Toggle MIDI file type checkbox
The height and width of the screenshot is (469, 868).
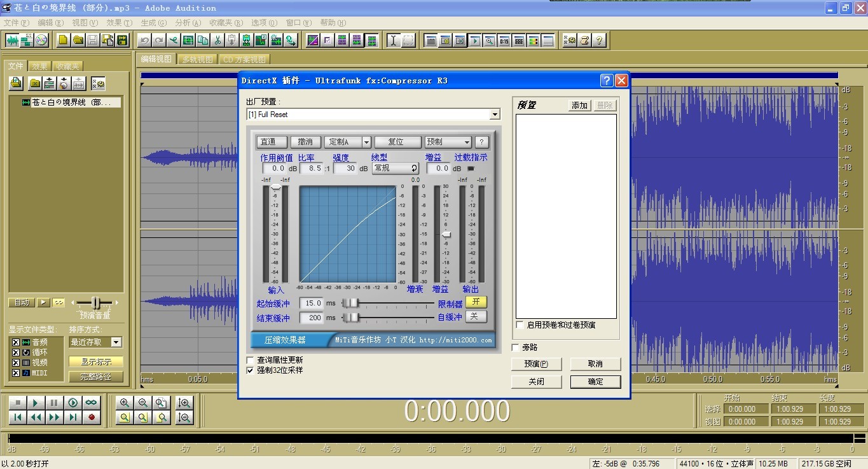(16, 373)
